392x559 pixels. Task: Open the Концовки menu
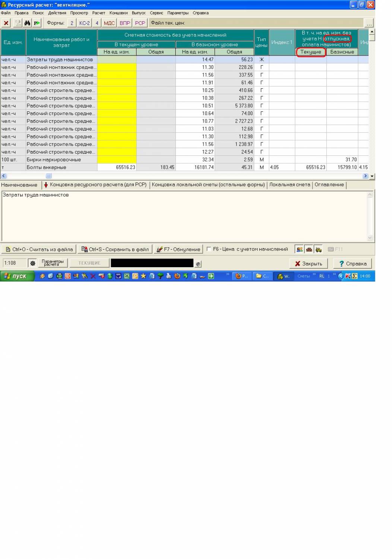118,13
